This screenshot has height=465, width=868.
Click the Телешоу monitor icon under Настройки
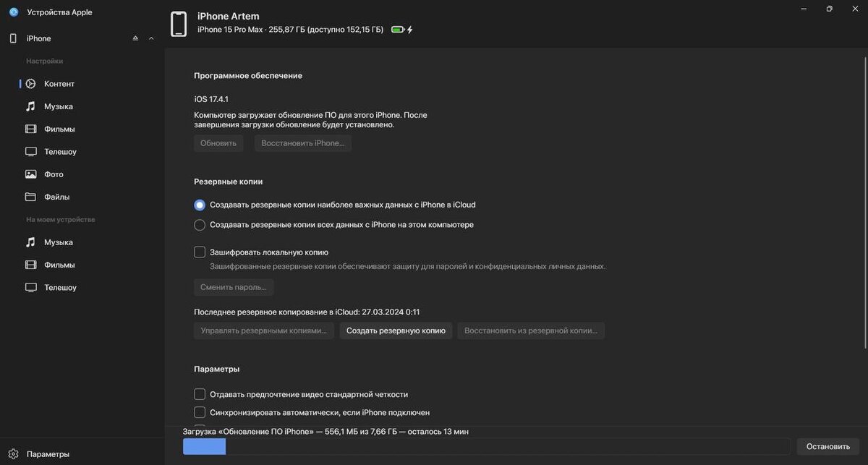(30, 152)
